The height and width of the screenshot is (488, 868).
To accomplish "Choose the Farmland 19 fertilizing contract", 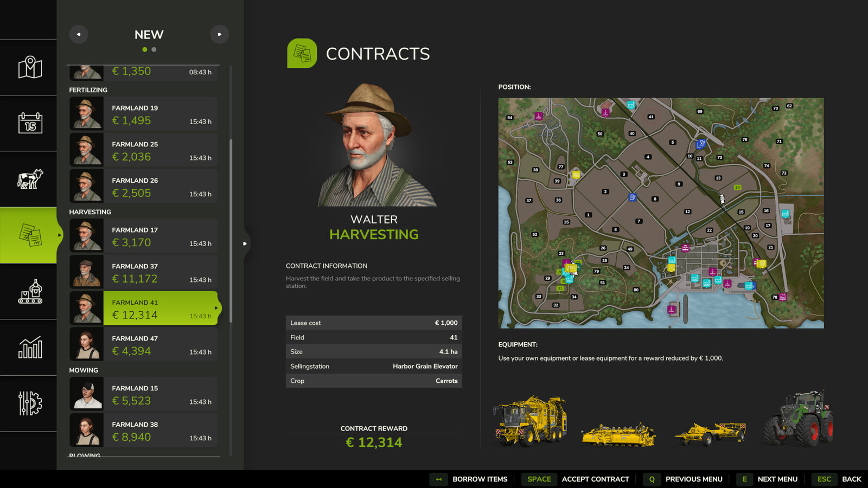I will coord(144,114).
